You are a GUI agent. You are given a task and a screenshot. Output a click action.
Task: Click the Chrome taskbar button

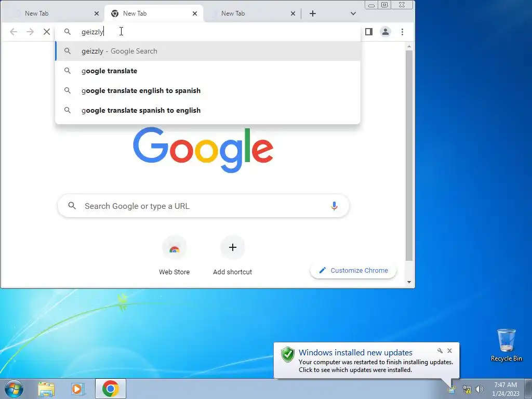(111, 389)
